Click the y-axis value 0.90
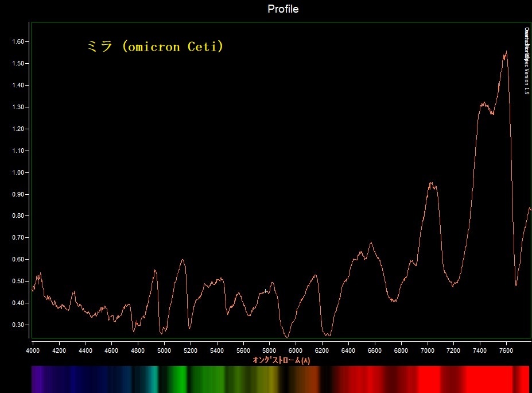 pos(18,194)
